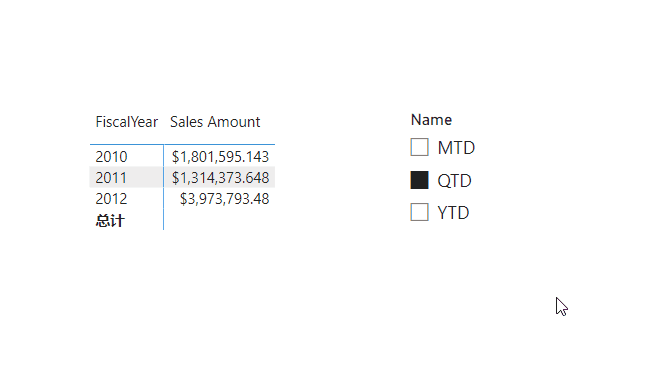The image size is (650, 390).
Task: Select the QTD label in slicer
Action: pyautogui.click(x=454, y=181)
